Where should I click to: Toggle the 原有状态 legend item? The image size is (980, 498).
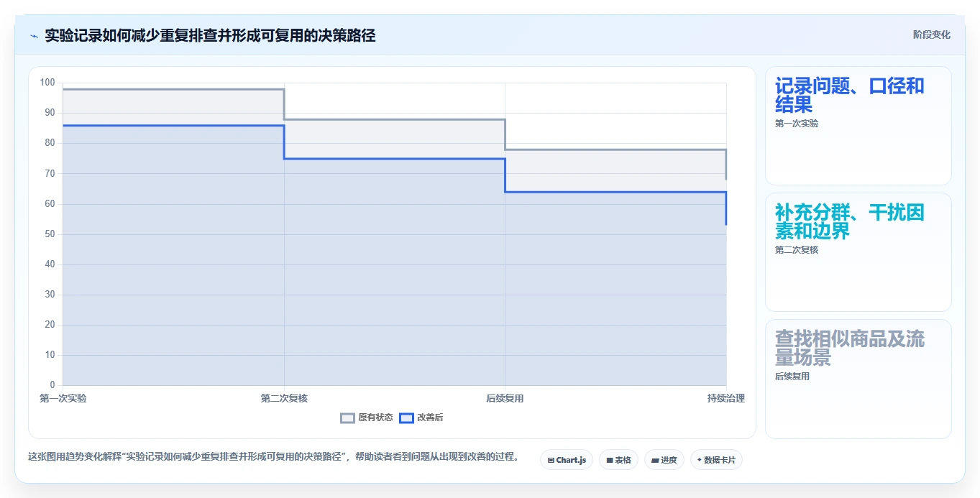(x=367, y=418)
